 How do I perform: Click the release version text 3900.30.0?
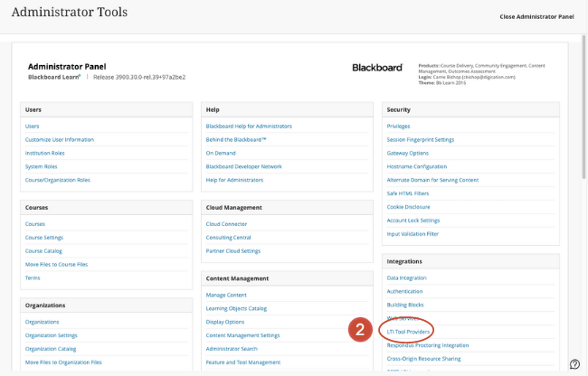tap(139, 77)
